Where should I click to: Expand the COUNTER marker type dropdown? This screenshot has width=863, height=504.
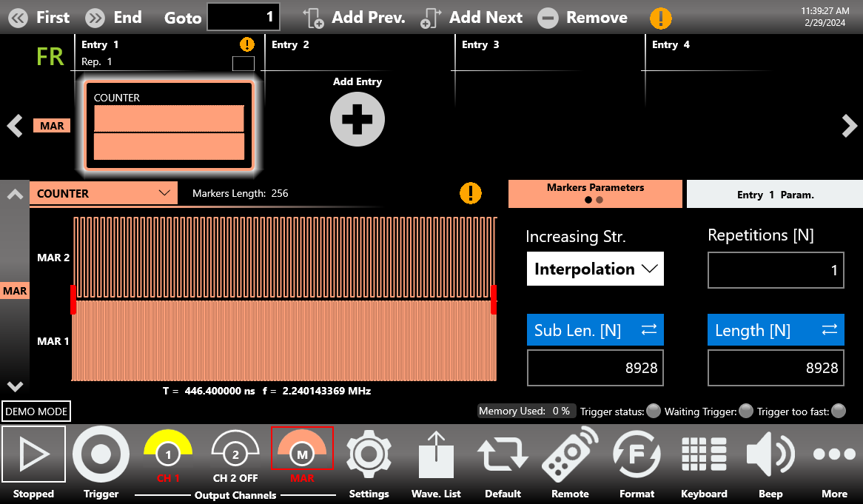104,193
